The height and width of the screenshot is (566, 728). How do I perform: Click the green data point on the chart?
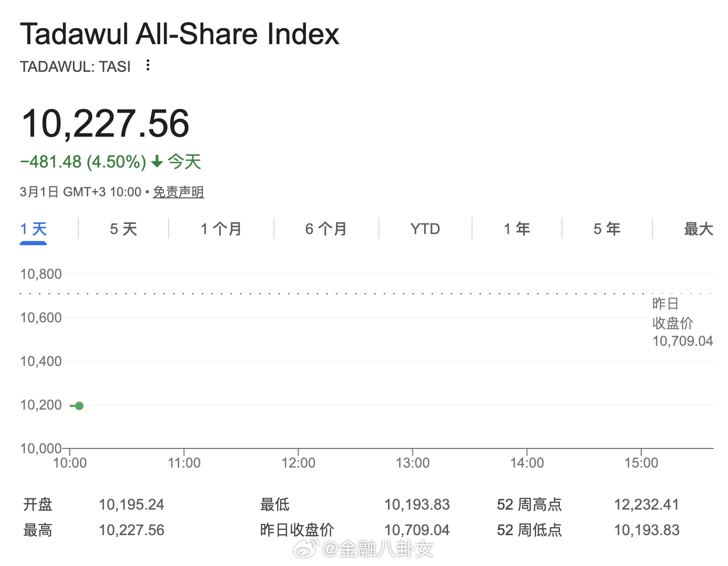(x=79, y=405)
